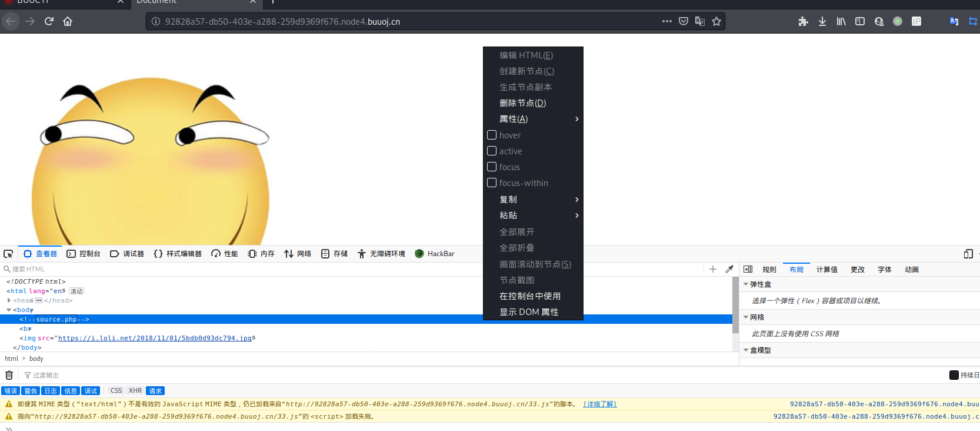Go back to previous page
This screenshot has width=980, height=431.
tap(11, 21)
